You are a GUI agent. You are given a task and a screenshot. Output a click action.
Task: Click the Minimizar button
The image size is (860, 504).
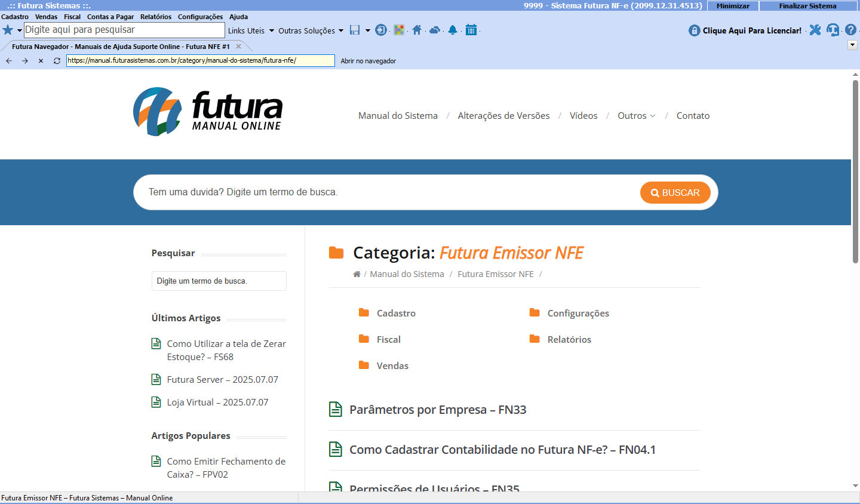tap(733, 6)
